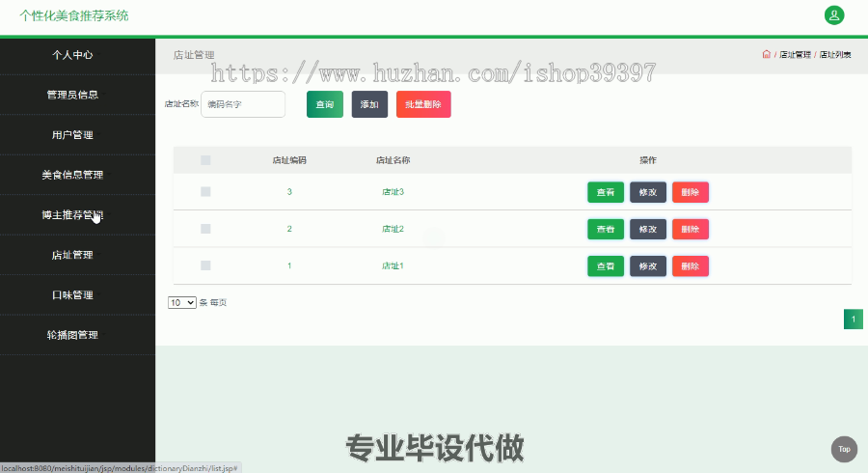Click 修改 button for 店址2
Viewport: 868px width, 473px height.
pos(648,230)
